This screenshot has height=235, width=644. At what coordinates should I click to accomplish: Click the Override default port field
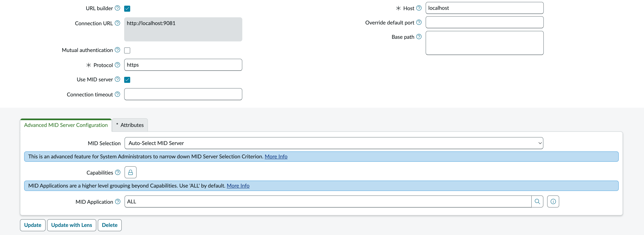click(484, 22)
